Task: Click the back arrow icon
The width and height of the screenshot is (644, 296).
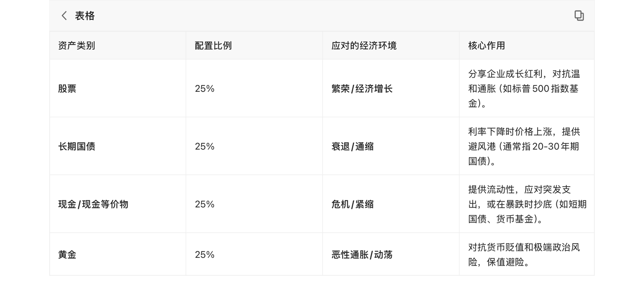Action: (64, 16)
